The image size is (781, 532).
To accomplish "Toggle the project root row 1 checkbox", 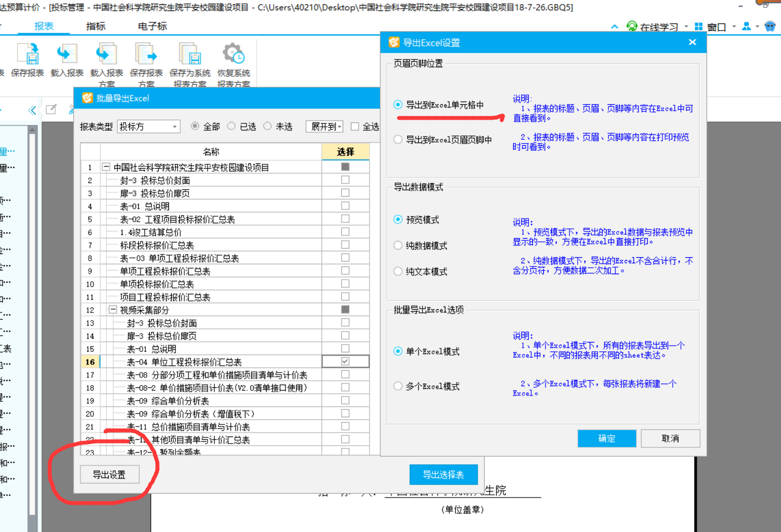I will pos(345,167).
